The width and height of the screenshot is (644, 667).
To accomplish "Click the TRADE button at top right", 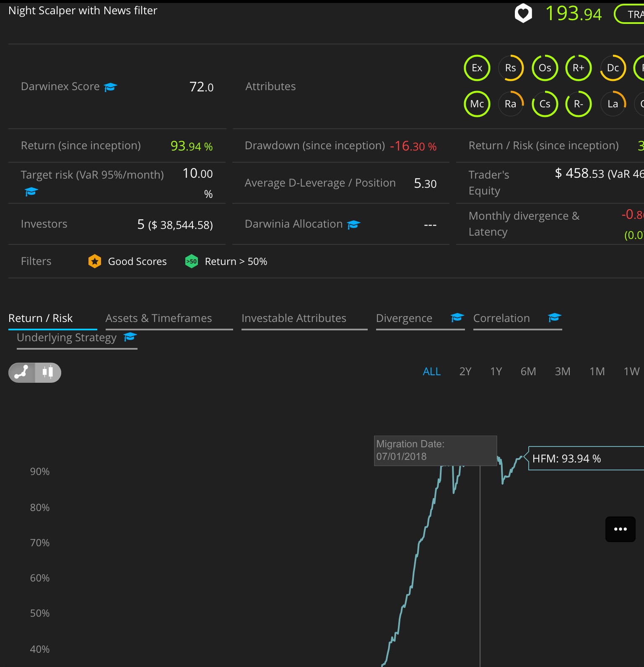I will [x=629, y=14].
